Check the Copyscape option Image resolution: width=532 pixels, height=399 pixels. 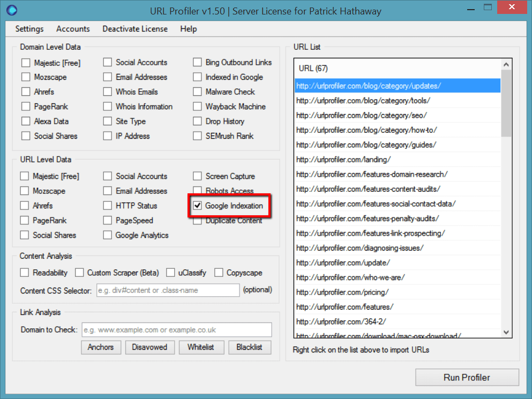(x=219, y=273)
